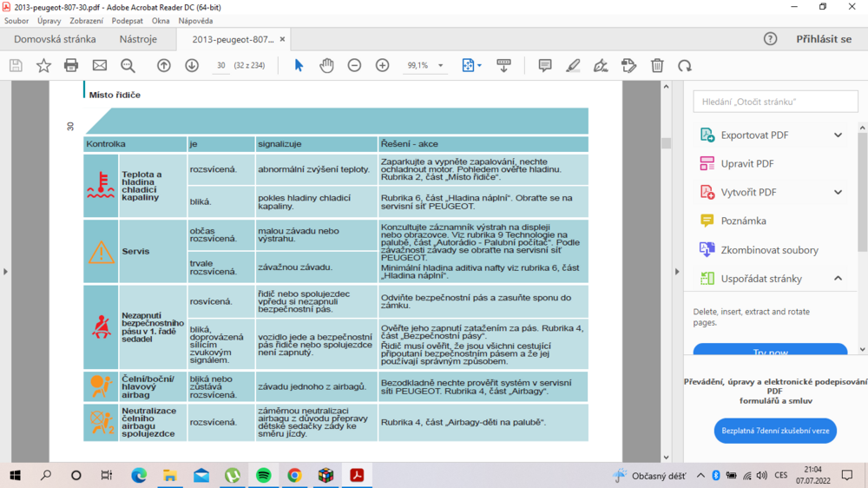
Task: Open zoom level 99,1% dropdown
Action: click(441, 65)
